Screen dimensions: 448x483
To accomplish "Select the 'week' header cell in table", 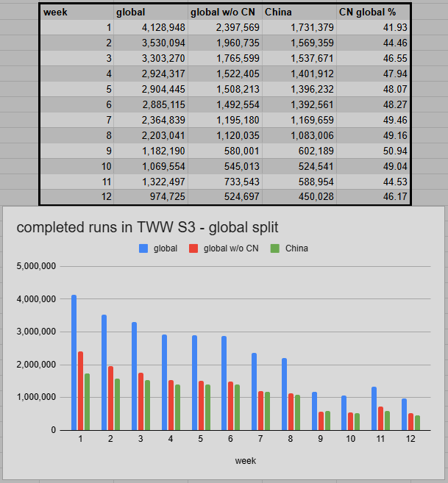I will 77,12.
